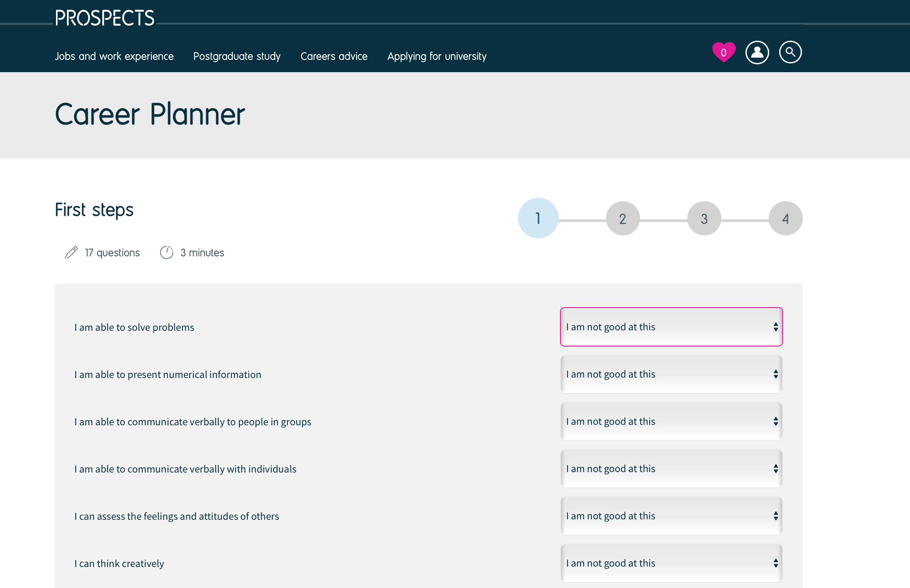Click 'communicate verbally with individuals' text
910x588 pixels.
pos(212,469)
